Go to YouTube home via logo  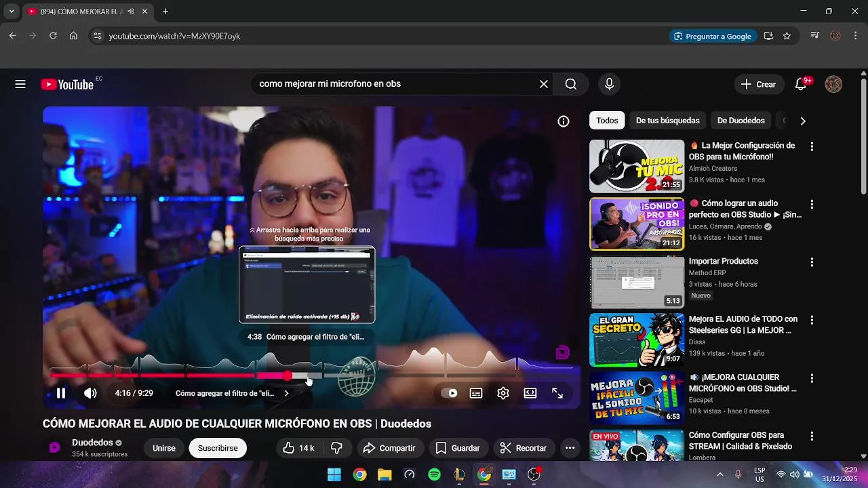[67, 84]
